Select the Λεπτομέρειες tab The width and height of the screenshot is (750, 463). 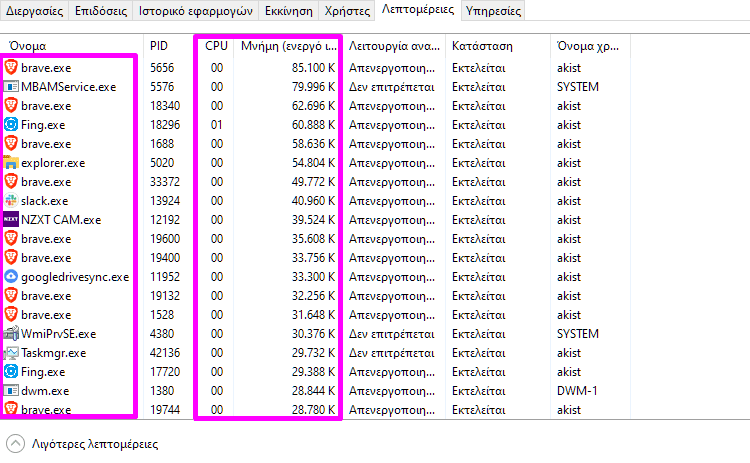[418, 10]
